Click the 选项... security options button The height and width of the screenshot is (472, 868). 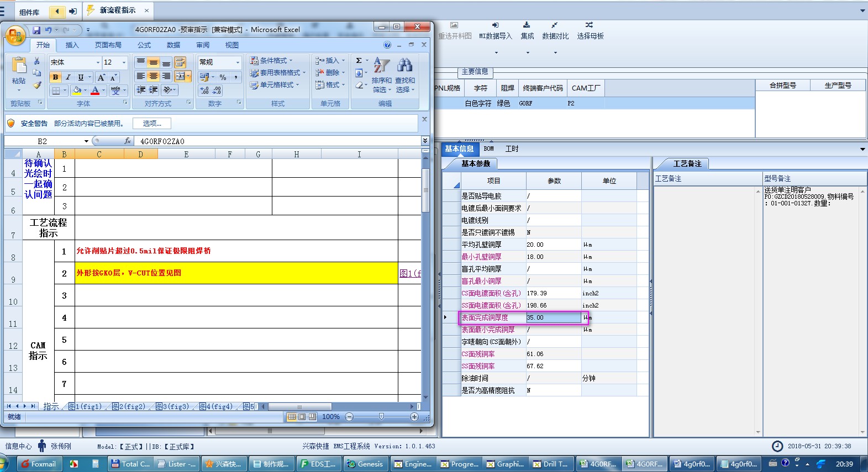pyautogui.click(x=152, y=124)
